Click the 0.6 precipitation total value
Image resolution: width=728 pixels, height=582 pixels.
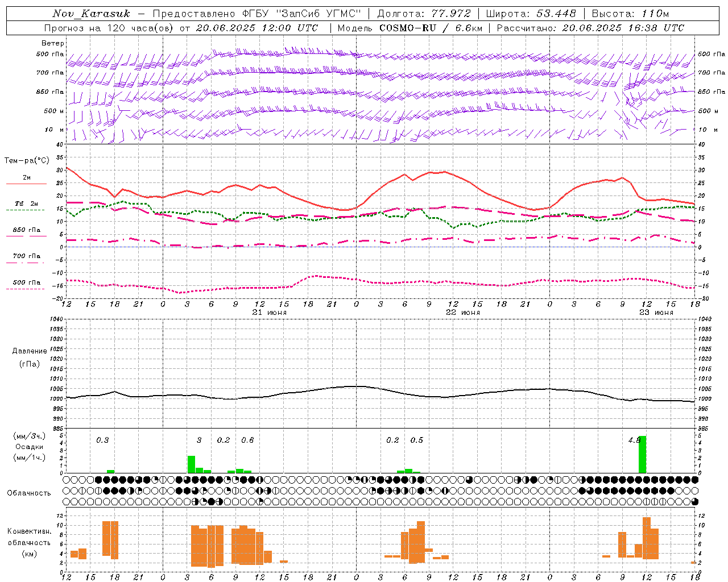click(x=247, y=440)
